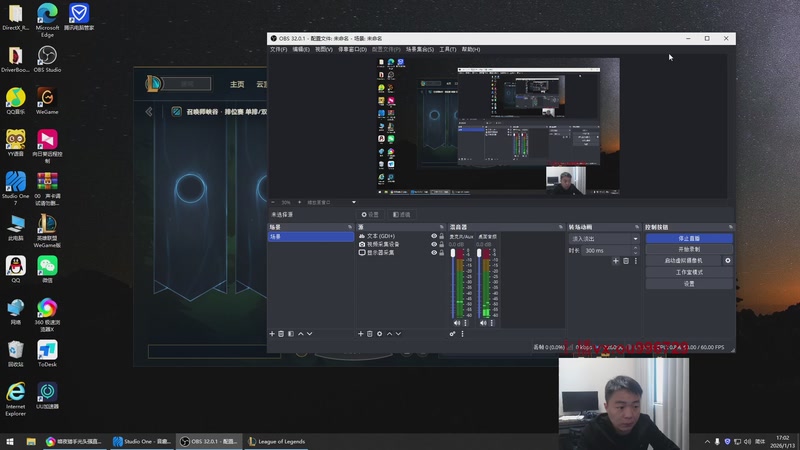Hide 显示器采集 source with eye icon
Viewport: 800px width, 450px height.
pyautogui.click(x=434, y=253)
